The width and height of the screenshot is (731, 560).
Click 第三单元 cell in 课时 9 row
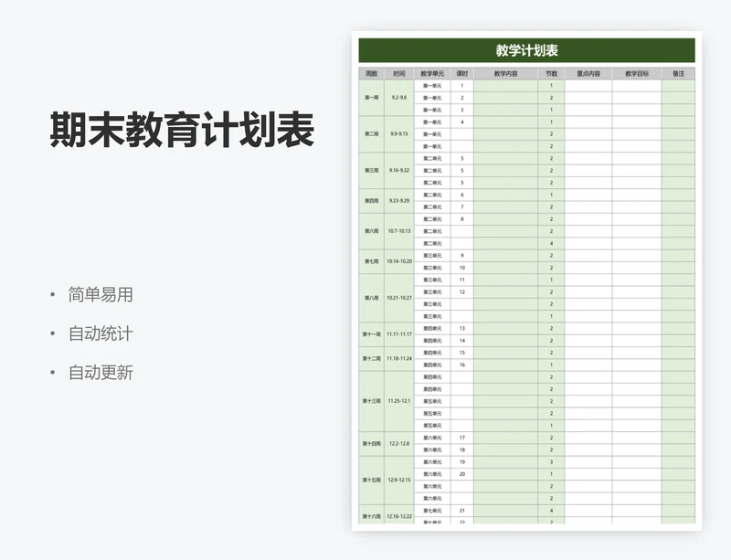(x=432, y=256)
